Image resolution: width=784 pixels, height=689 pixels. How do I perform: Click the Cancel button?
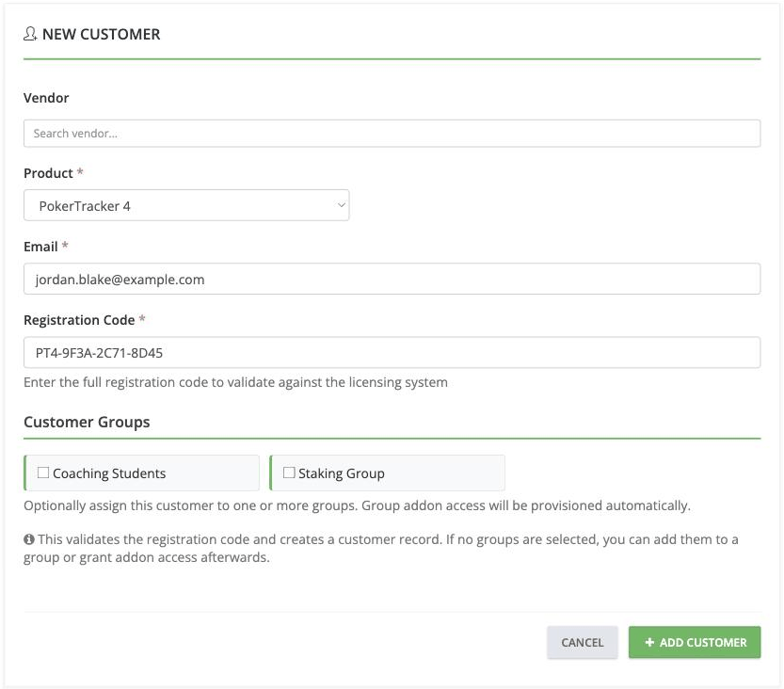583,642
